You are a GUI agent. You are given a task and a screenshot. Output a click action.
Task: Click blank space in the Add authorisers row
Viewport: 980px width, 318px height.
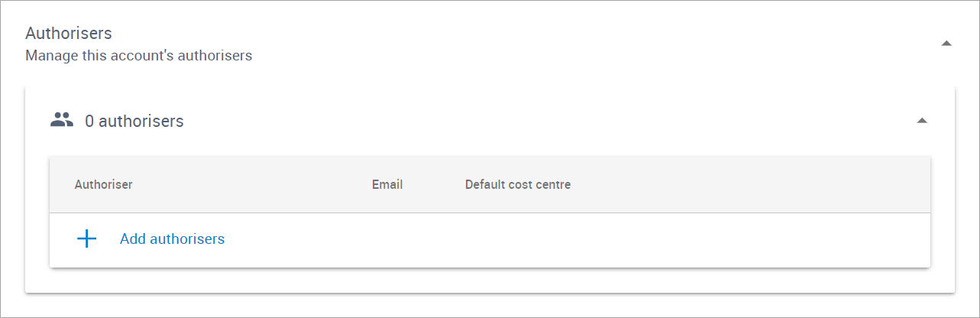click(x=573, y=239)
